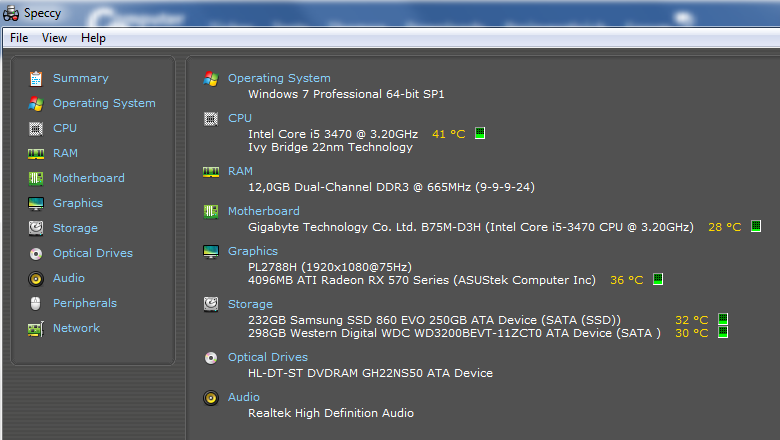Click the green temperature indicator next to 28 °C
The height and width of the screenshot is (440, 780).
(x=756, y=226)
